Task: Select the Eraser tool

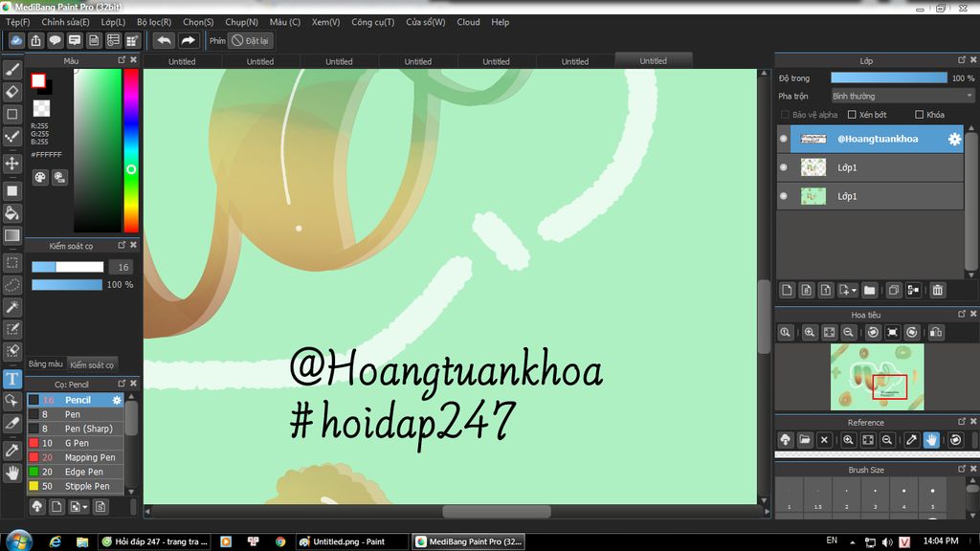Action: (x=12, y=92)
